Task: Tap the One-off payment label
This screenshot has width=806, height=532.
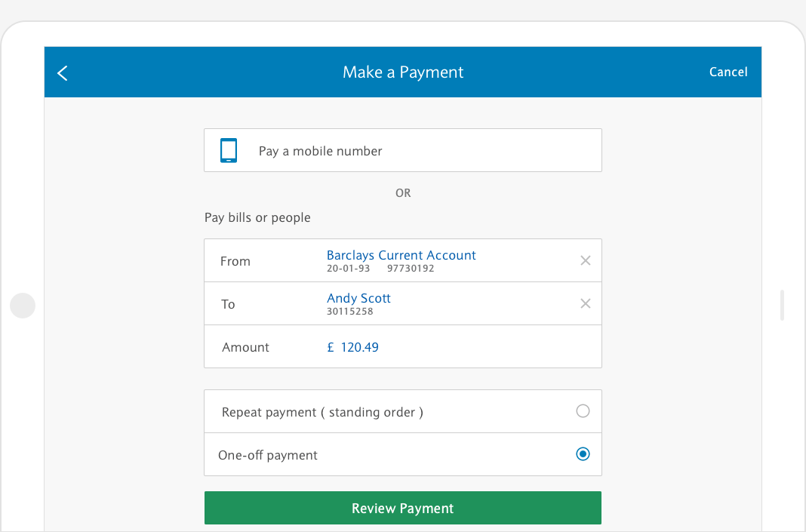Action: click(268, 456)
